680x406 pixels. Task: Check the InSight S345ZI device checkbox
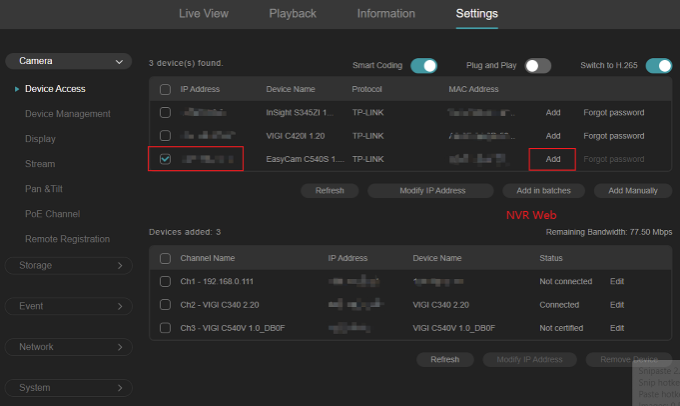tap(165, 113)
